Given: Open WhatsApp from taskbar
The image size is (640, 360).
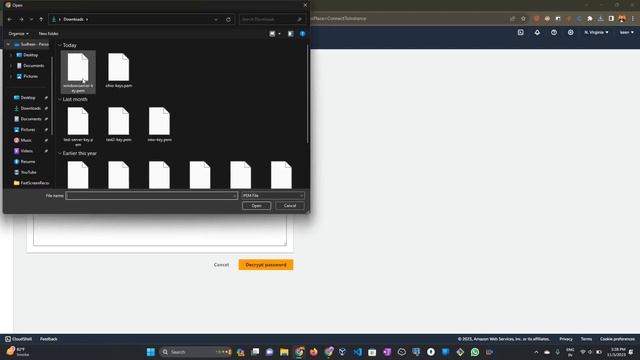Looking at the screenshot, I should coord(475,352).
